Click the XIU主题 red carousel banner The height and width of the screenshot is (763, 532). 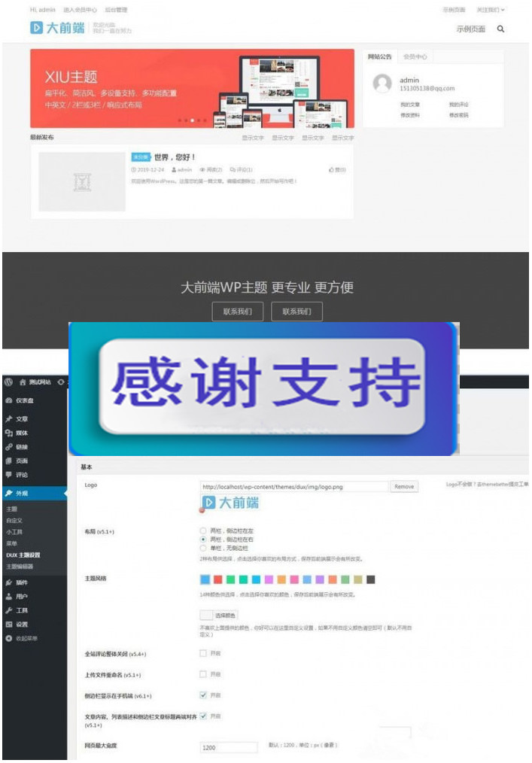click(x=193, y=88)
